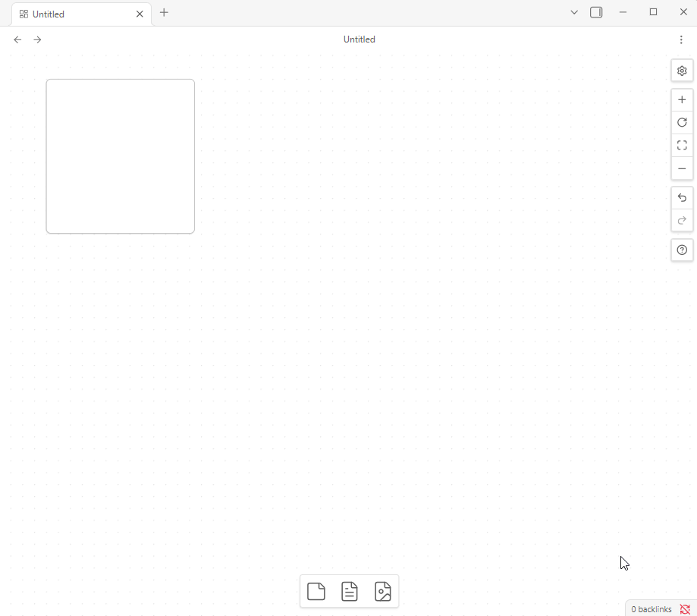Reset the canvas zoom level
This screenshot has width=697, height=616.
coord(682,122)
